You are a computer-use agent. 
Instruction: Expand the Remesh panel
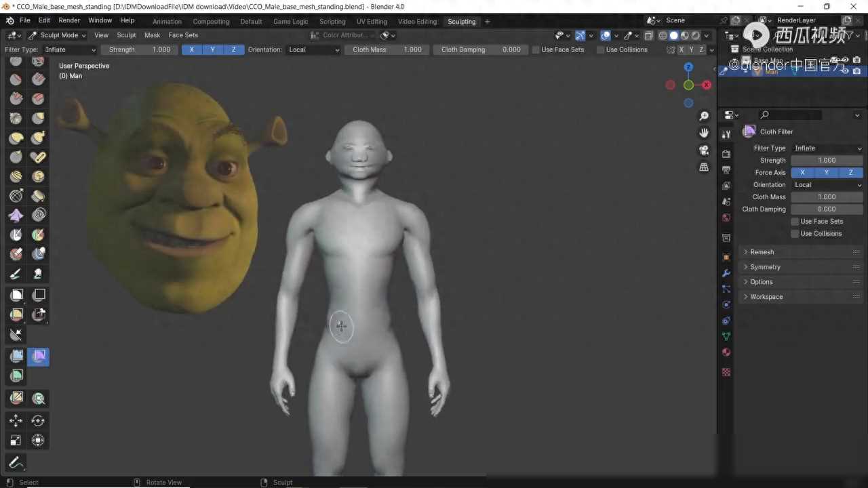pos(801,252)
